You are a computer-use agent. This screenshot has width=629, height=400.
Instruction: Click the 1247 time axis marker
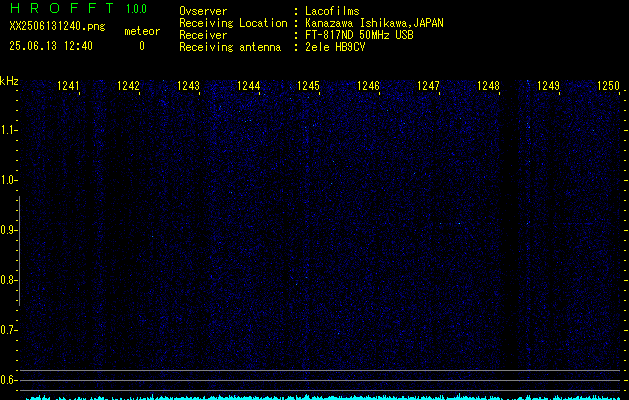[428, 86]
